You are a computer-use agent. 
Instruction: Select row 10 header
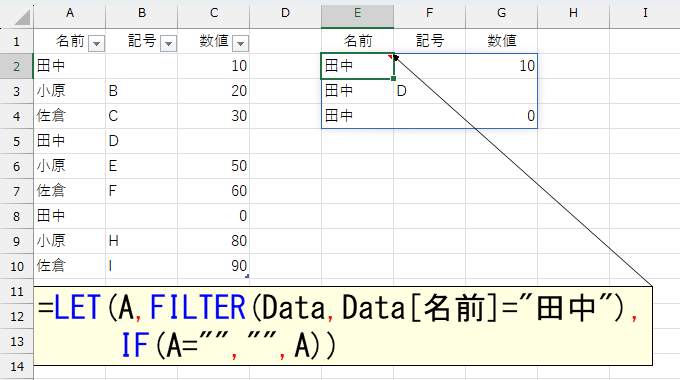[x=16, y=266]
